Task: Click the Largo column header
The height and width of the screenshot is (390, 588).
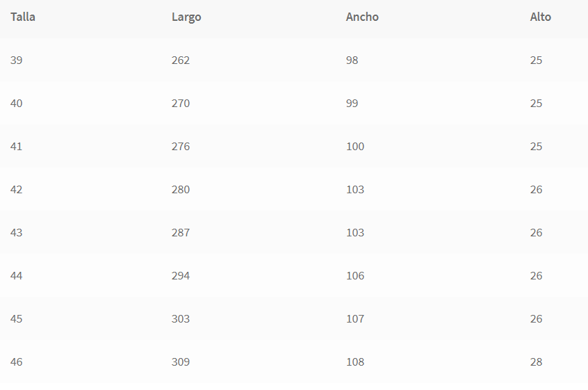Action: pos(186,17)
